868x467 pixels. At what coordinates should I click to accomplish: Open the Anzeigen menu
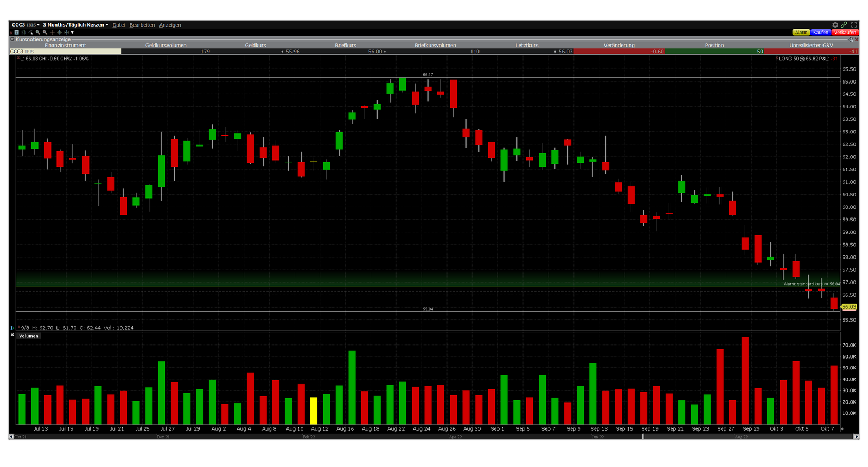(170, 25)
